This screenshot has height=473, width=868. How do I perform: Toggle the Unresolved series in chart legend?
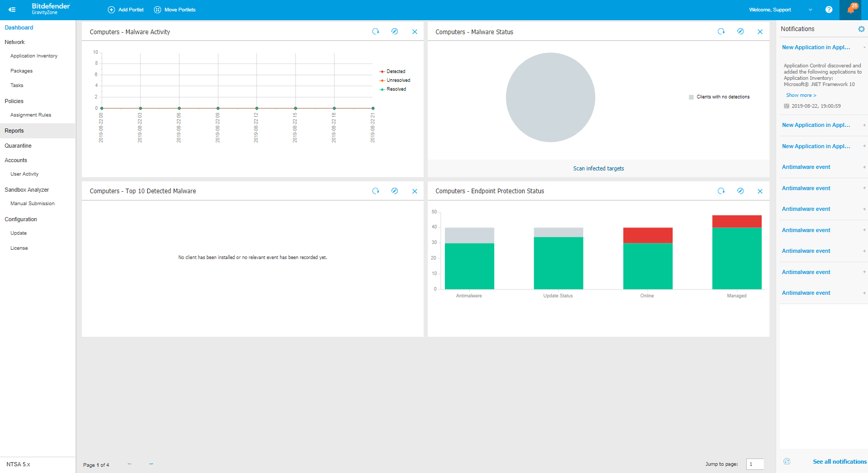tap(398, 80)
